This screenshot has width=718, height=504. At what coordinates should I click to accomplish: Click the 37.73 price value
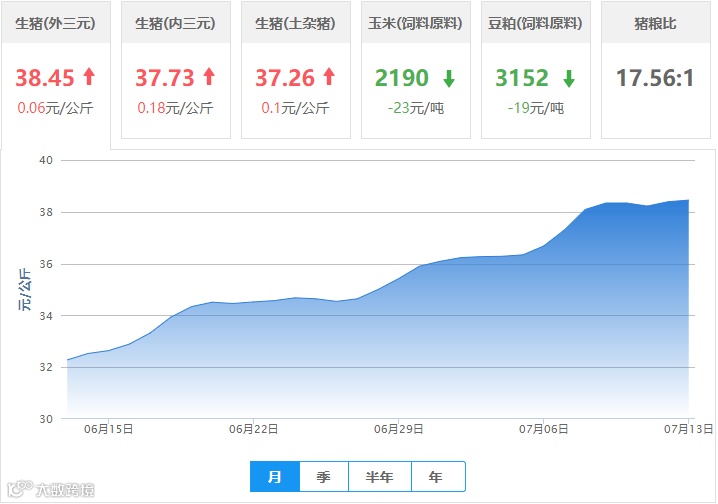pyautogui.click(x=165, y=78)
